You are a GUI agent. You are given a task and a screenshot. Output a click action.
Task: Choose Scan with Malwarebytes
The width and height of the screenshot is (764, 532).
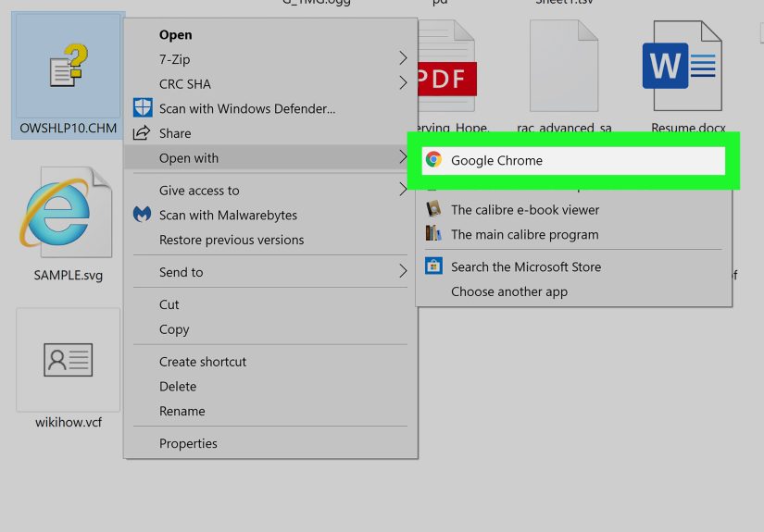(271, 216)
